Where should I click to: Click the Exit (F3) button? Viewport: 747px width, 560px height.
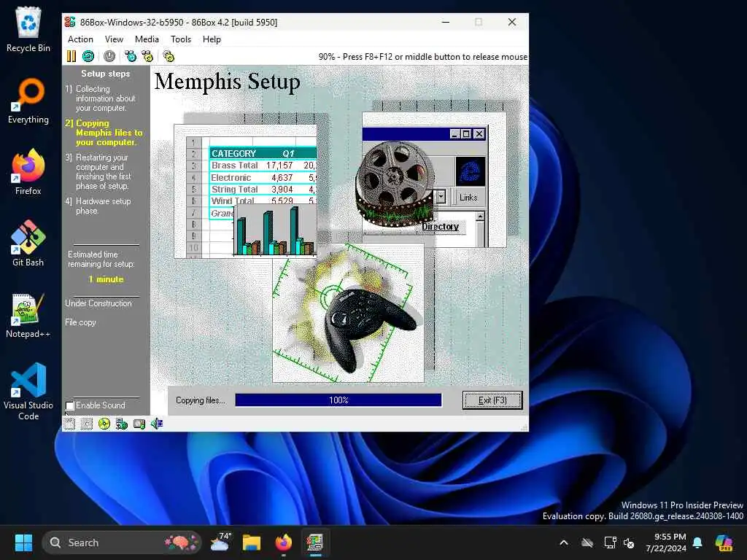[492, 400]
